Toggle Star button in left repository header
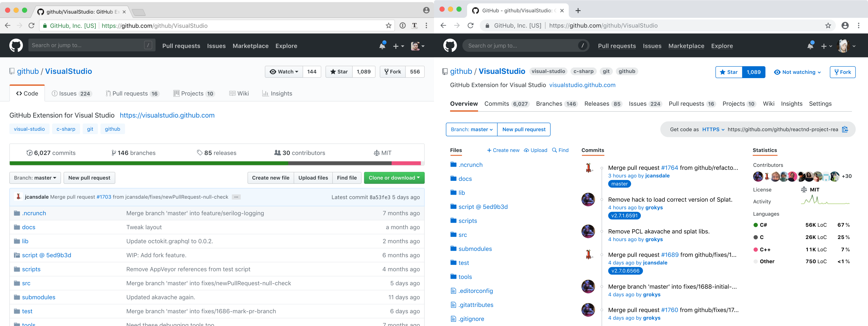This screenshot has height=326, width=868. tap(339, 72)
